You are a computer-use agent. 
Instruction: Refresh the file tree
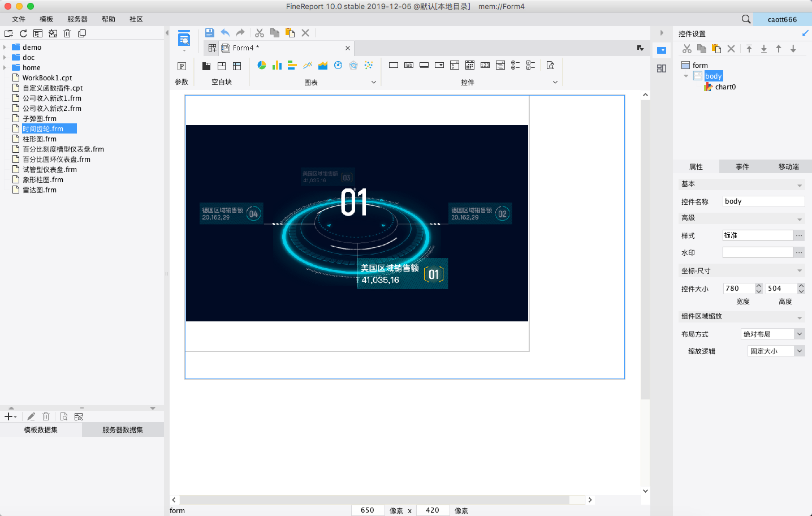[x=23, y=33]
